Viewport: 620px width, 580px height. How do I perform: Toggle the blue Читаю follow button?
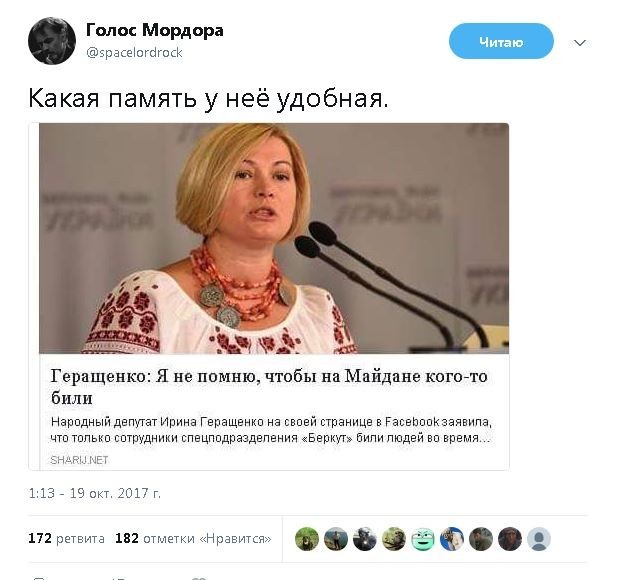(x=501, y=42)
